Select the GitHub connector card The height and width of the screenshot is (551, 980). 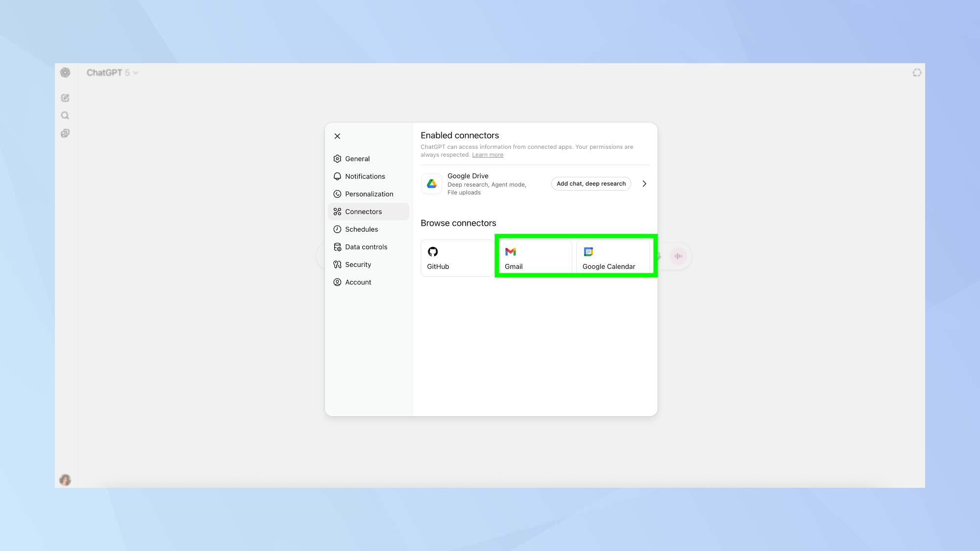point(457,258)
